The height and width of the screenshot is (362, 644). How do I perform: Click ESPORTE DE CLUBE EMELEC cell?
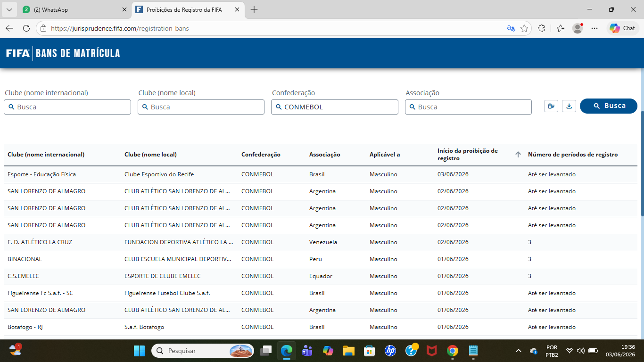[163, 276]
